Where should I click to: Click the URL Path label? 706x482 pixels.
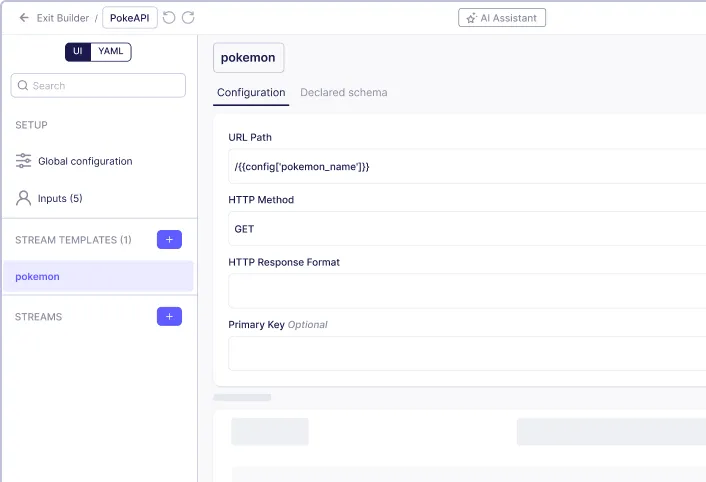click(250, 137)
